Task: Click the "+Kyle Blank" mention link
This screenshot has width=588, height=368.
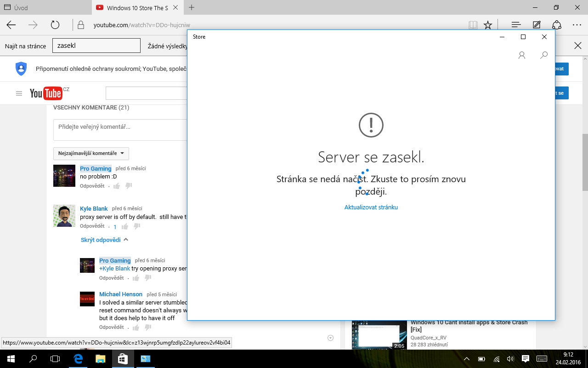Action: pyautogui.click(x=115, y=269)
